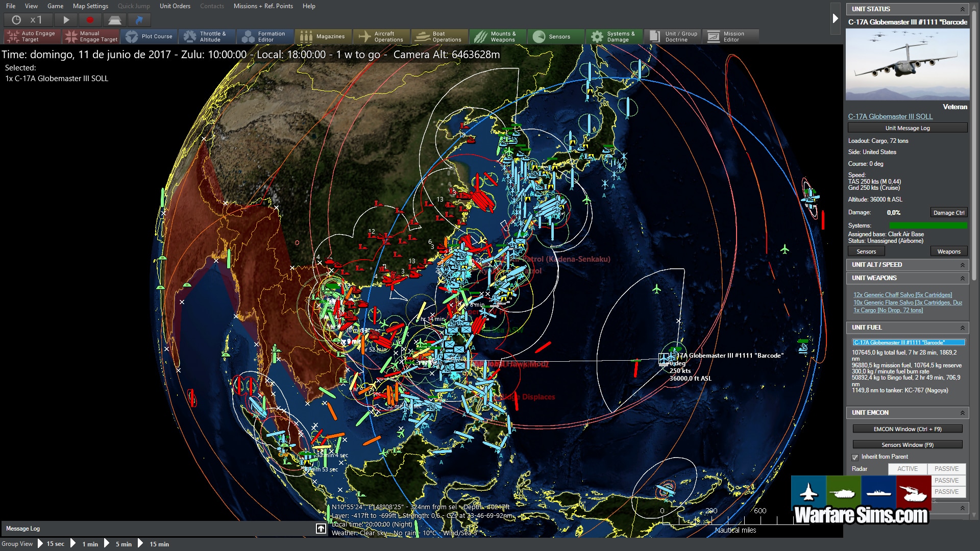Open the Game menu
The height and width of the screenshot is (551, 980).
coord(55,6)
